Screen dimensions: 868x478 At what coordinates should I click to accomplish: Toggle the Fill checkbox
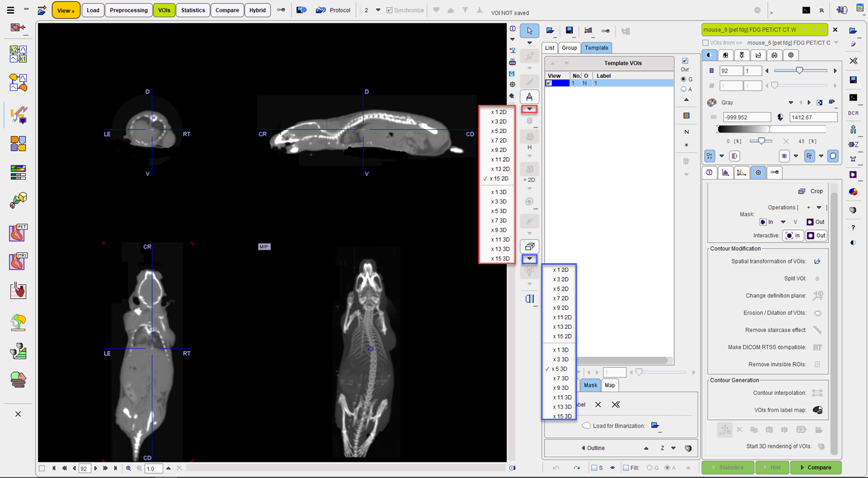click(626, 468)
